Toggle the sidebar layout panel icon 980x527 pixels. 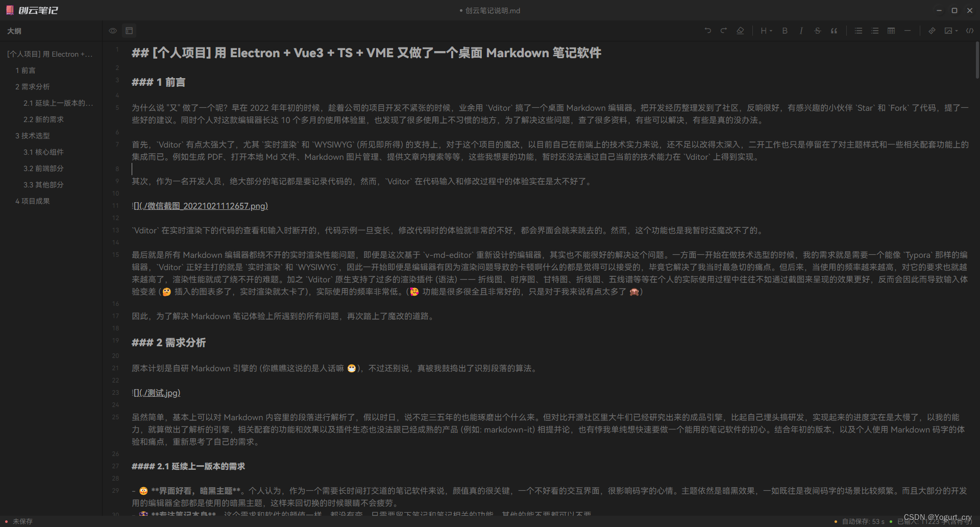pyautogui.click(x=129, y=31)
